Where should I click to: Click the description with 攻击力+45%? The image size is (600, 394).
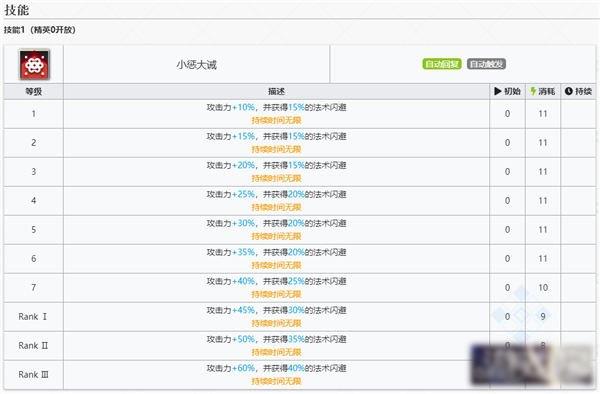coord(276,310)
